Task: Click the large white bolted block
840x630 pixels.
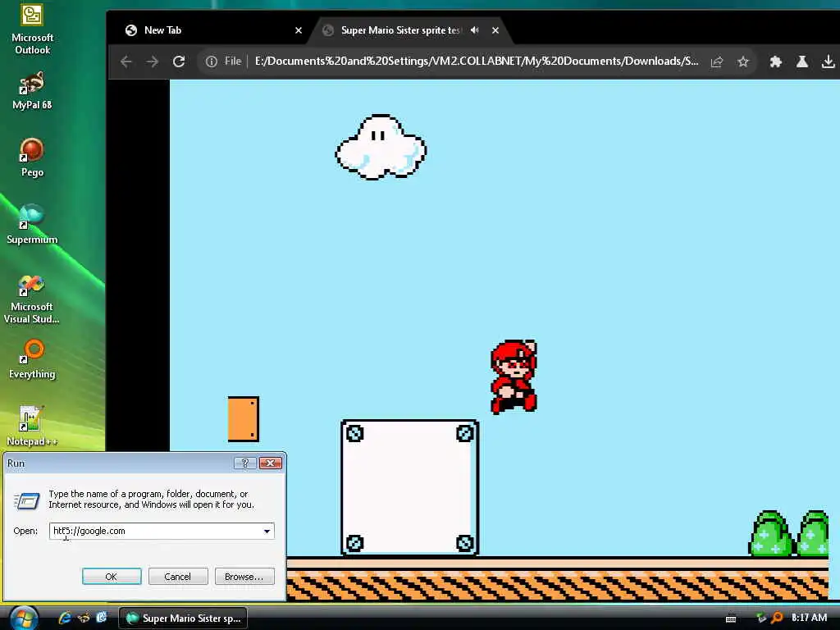Action: pyautogui.click(x=410, y=487)
